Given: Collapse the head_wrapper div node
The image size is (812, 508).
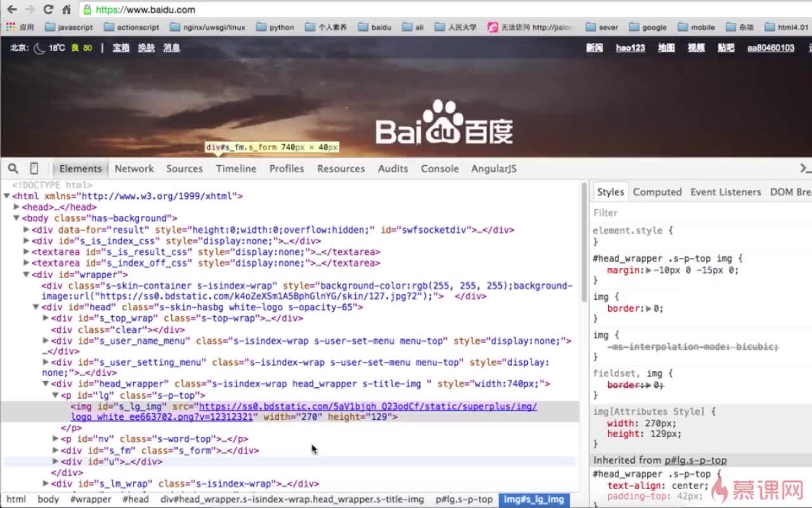Looking at the screenshot, I should click(46, 384).
